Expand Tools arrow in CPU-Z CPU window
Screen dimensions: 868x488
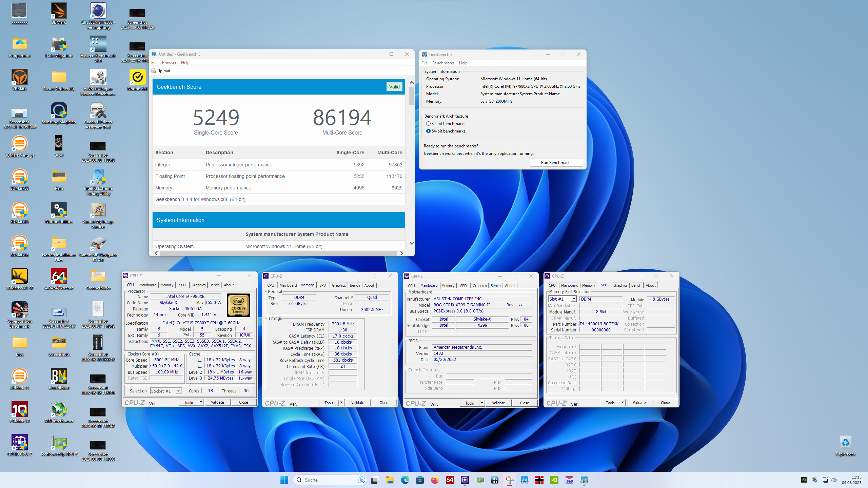201,402
